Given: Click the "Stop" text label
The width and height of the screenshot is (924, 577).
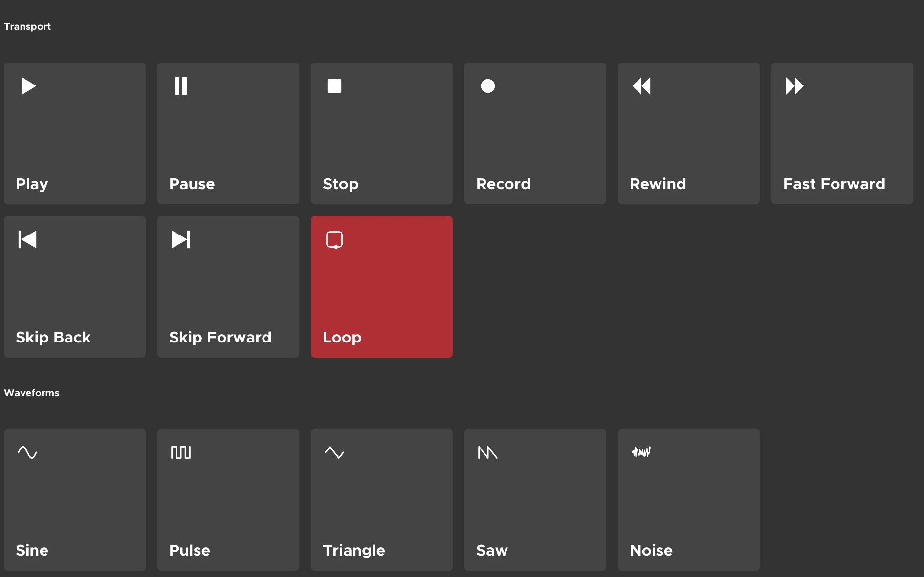Looking at the screenshot, I should coord(341,184).
